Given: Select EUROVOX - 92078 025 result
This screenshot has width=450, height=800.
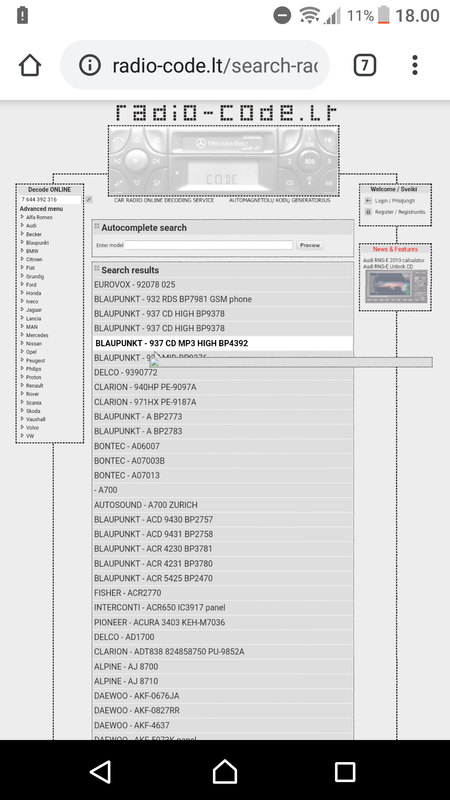Looking at the screenshot, I should tap(222, 284).
